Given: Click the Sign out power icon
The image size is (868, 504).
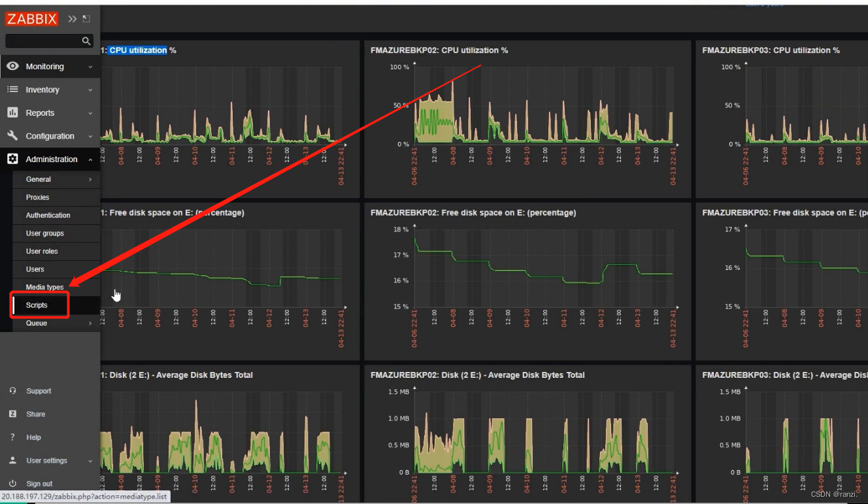Looking at the screenshot, I should coord(12,484).
